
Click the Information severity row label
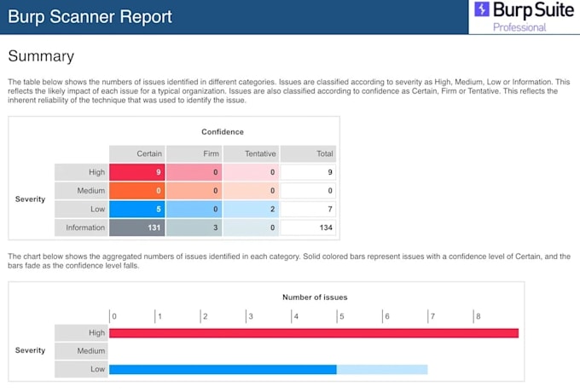point(81,228)
